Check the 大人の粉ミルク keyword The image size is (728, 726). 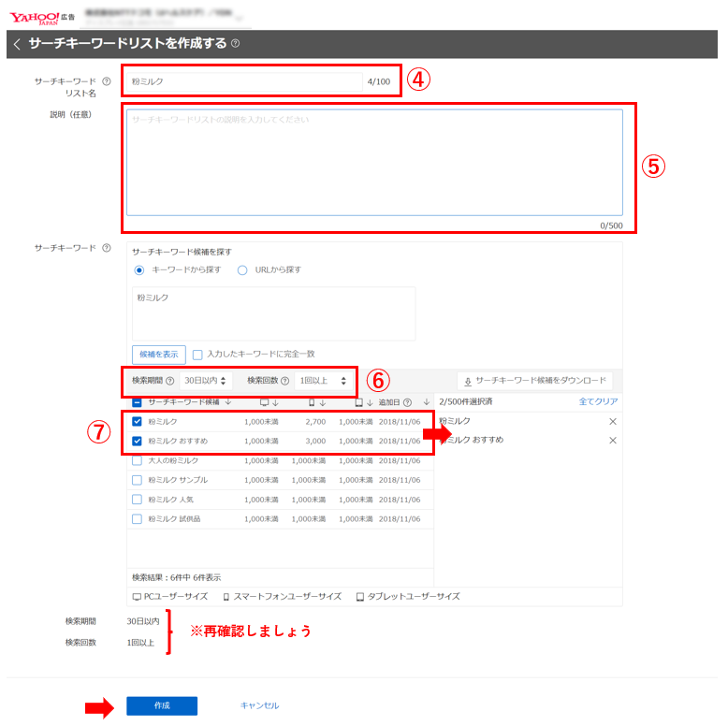[138, 460]
